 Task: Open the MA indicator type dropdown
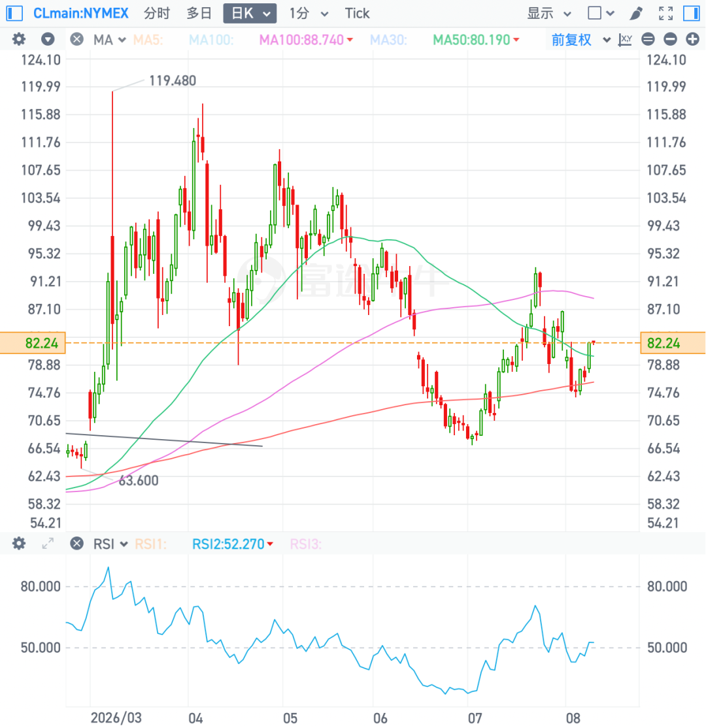(x=110, y=40)
